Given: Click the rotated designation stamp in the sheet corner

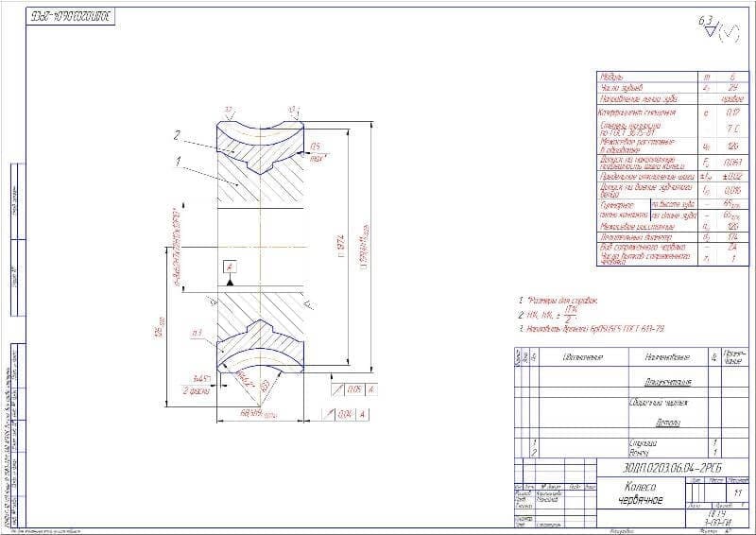Looking at the screenshot, I should tap(70, 17).
